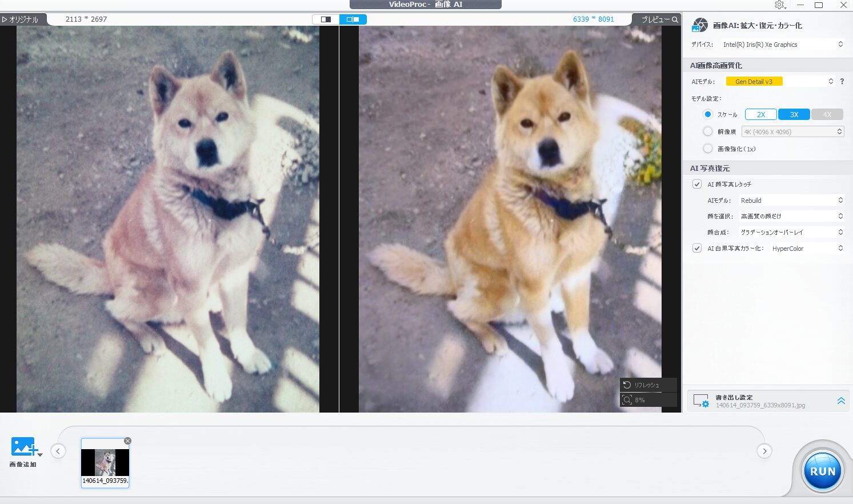Toggle the AI 顔写真レタッチ checkbox
Viewport: 853px width, 504px height.
(697, 184)
